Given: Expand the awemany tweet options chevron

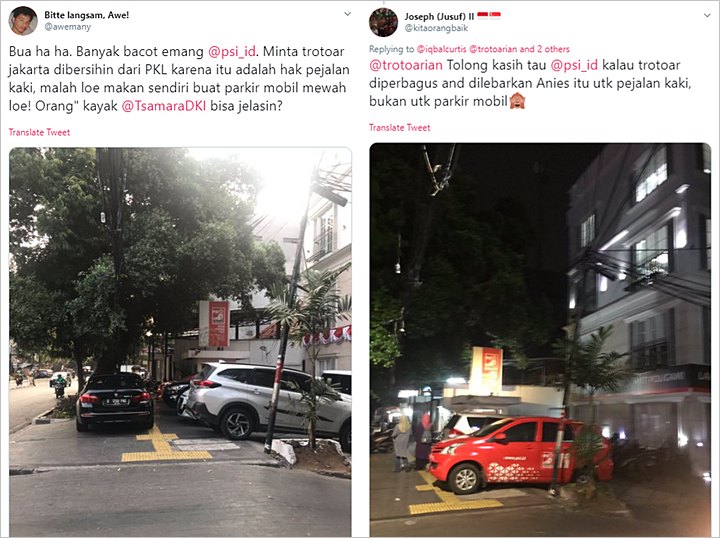Looking at the screenshot, I should pyautogui.click(x=348, y=14).
